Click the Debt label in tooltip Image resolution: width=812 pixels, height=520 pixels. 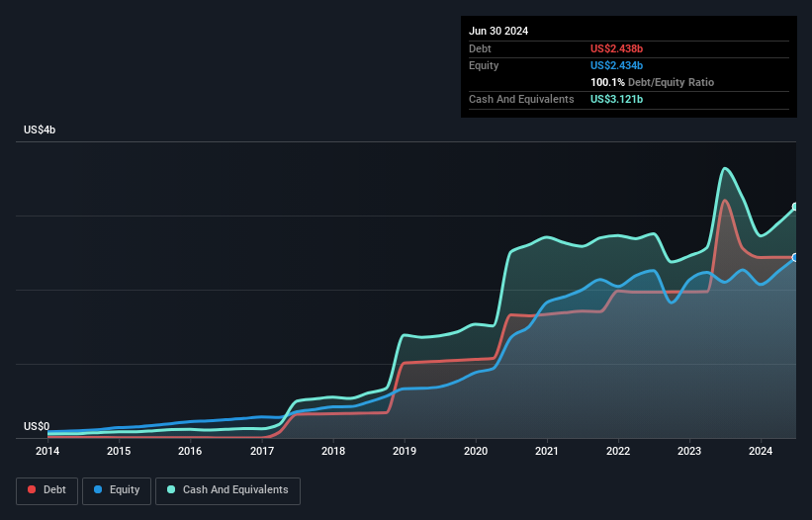click(480, 48)
